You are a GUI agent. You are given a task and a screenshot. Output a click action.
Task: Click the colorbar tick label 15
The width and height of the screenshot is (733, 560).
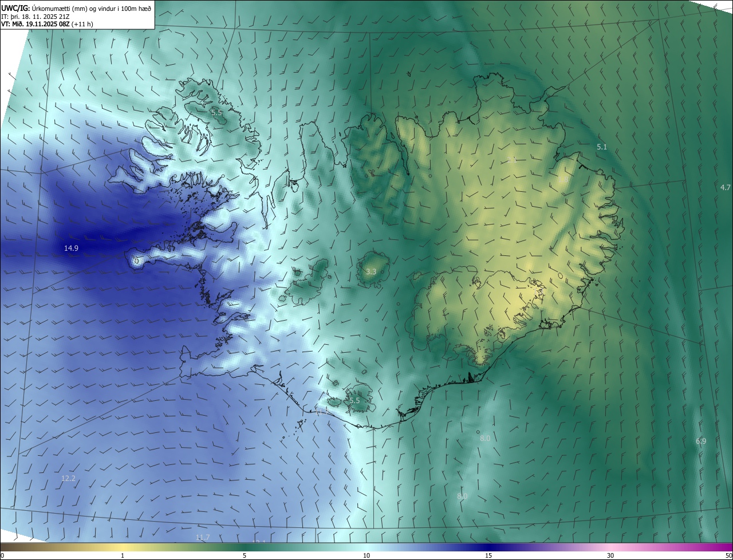pos(488,556)
